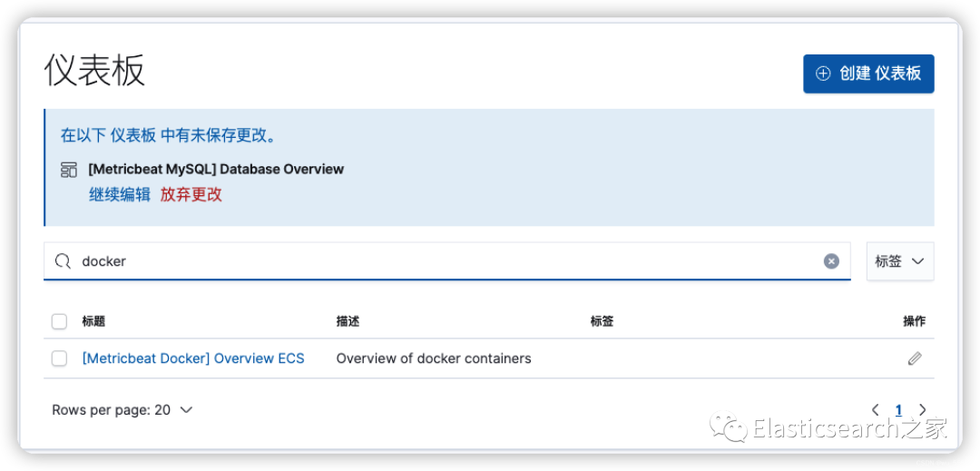
Task: Focus the search field containing docker
Action: point(445,261)
